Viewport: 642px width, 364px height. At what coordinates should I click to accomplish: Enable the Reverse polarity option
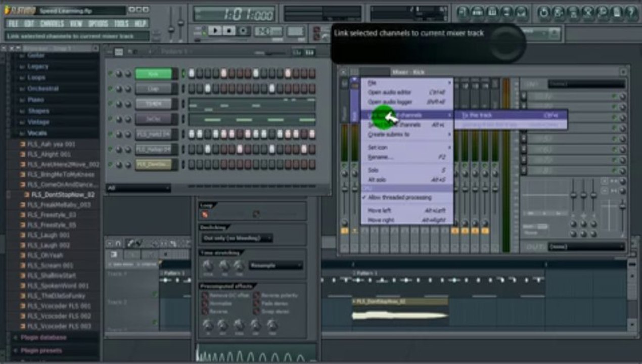pyautogui.click(x=257, y=295)
